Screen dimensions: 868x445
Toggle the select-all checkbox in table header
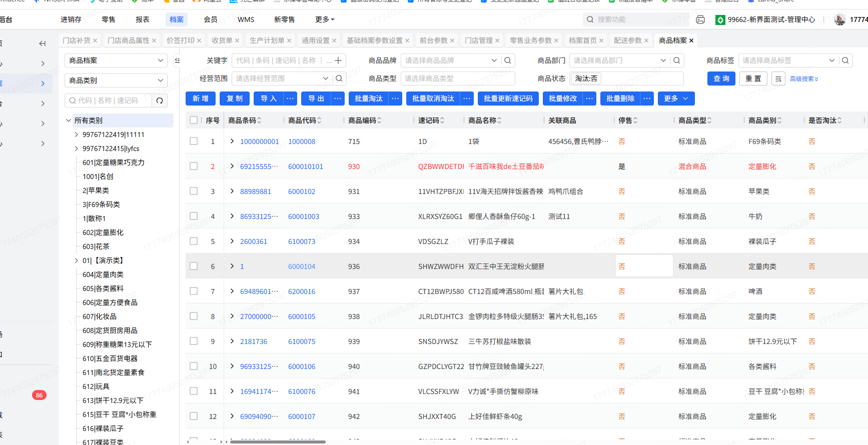point(194,120)
